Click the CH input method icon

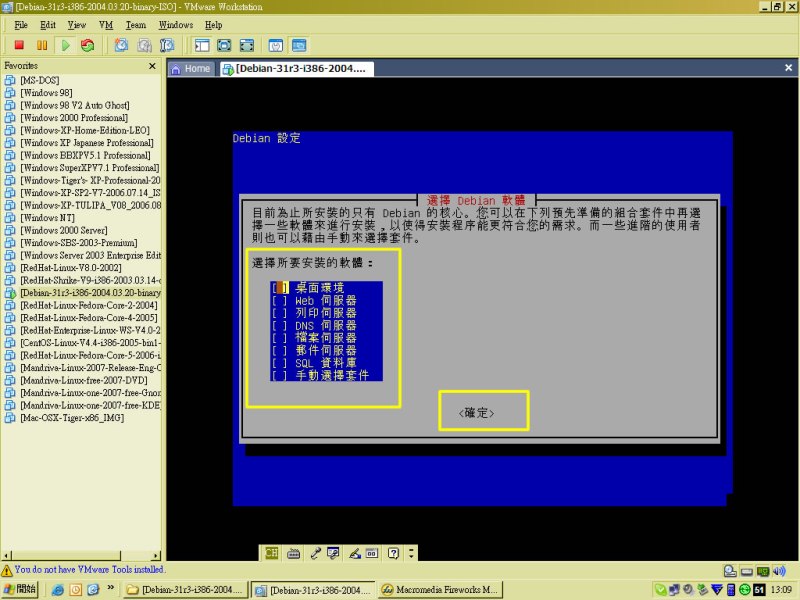[271, 553]
